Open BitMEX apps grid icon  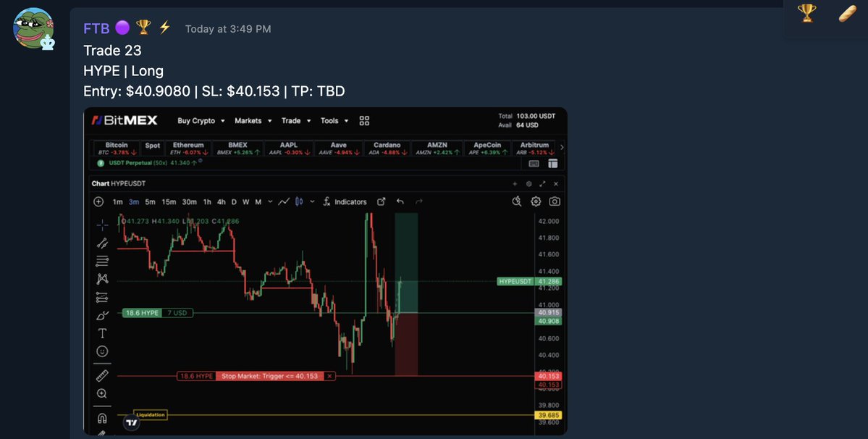coord(364,121)
